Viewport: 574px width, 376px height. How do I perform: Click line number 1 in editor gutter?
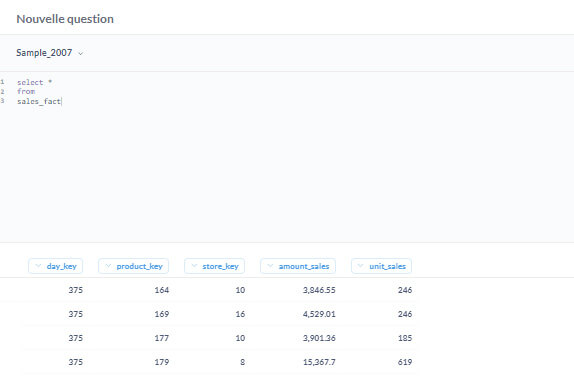tap(2, 82)
